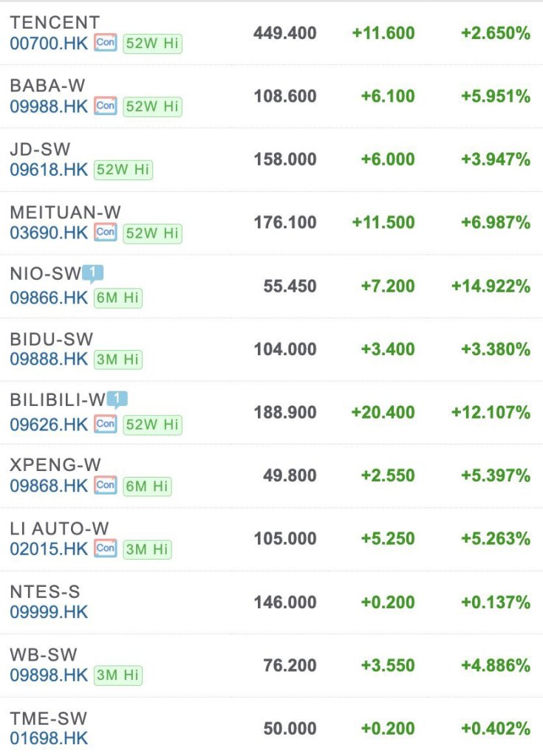The width and height of the screenshot is (543, 756).
Task: Open the notification bubble beside BILIBILI-W
Action: 117,400
